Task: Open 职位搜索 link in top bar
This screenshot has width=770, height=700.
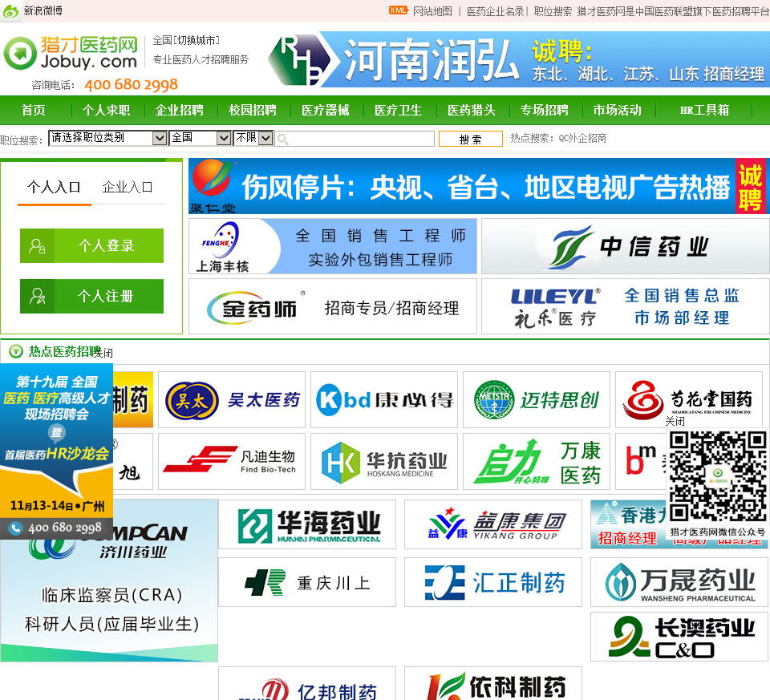Action: 553,10
